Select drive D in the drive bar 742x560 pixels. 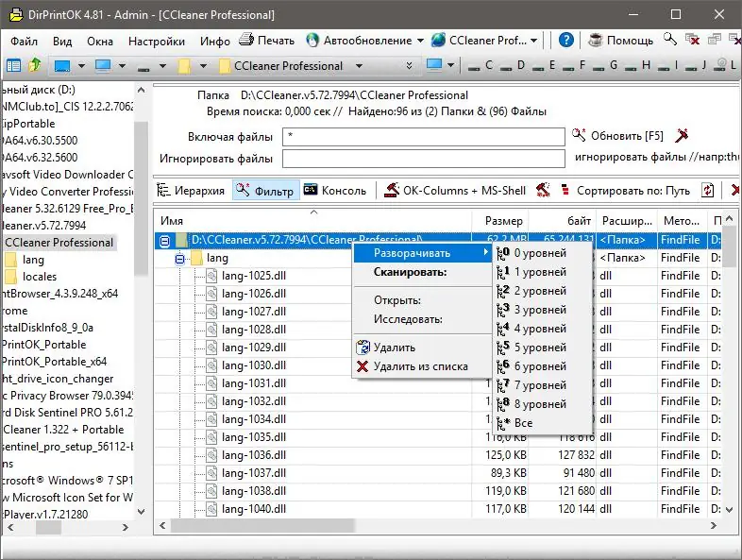click(513, 65)
